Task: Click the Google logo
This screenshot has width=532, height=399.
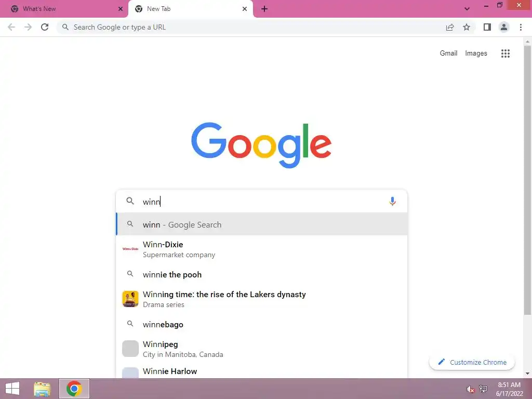Action: (x=261, y=145)
